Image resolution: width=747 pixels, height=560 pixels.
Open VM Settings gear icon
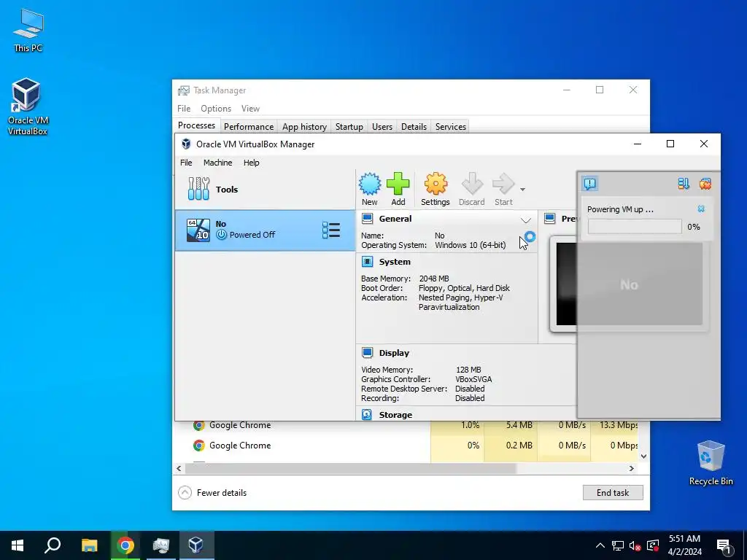click(x=436, y=184)
